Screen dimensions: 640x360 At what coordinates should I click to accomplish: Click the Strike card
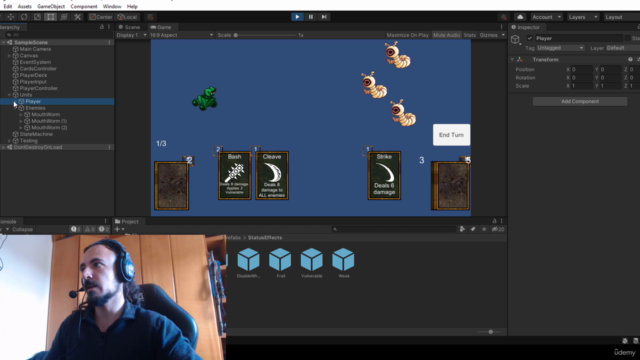tap(384, 176)
